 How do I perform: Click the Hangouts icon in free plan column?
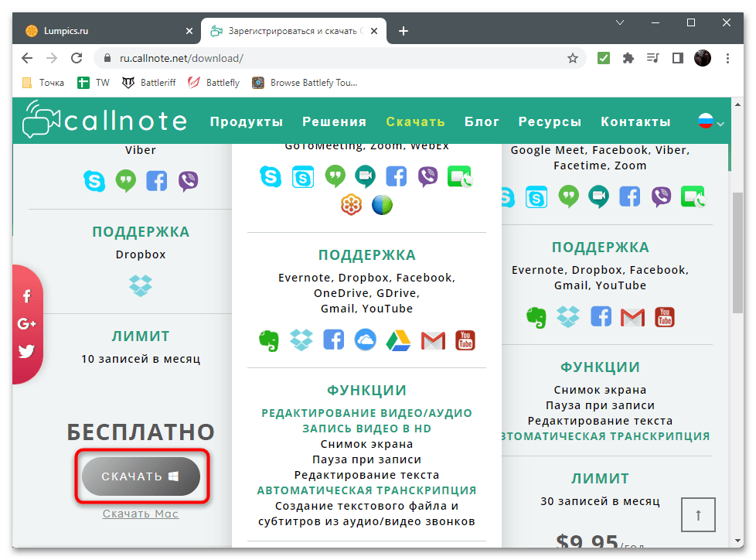point(125,181)
